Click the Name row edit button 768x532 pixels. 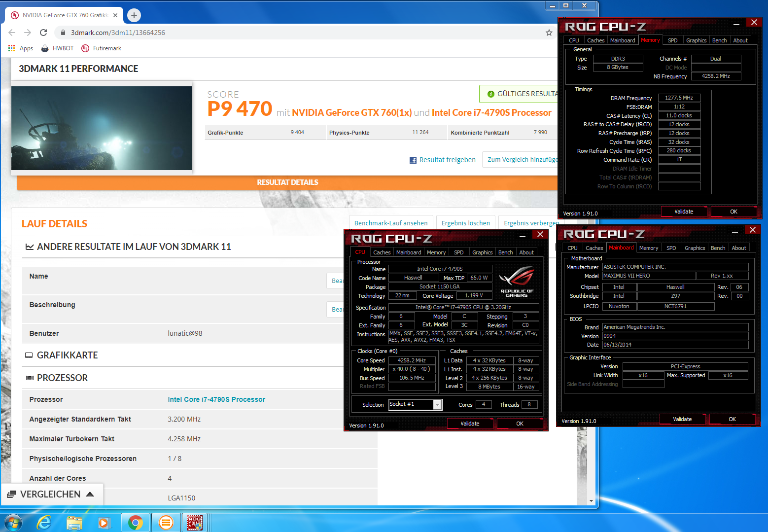[x=336, y=281]
